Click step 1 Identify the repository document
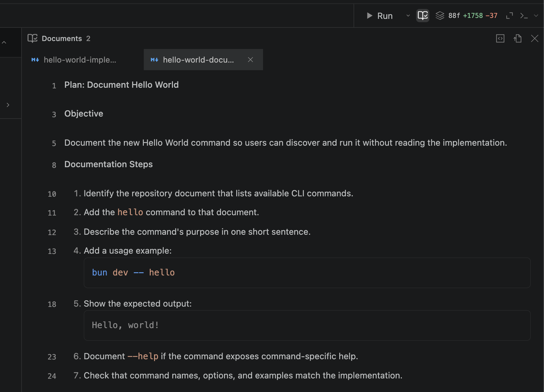Screen dimensions: 544x392 click(218, 193)
